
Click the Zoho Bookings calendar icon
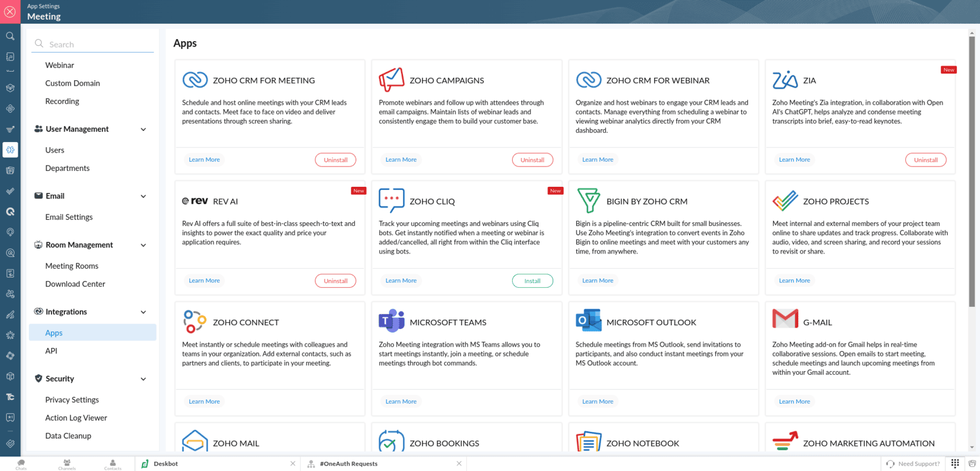click(x=391, y=441)
